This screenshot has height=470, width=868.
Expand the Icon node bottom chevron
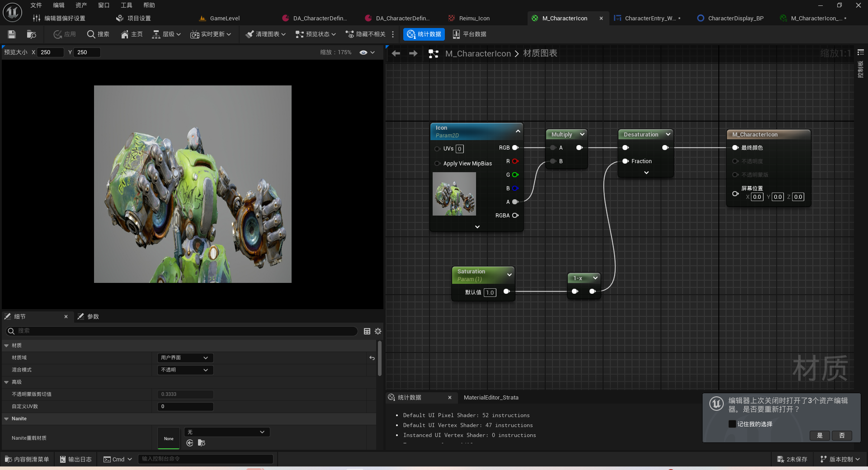[x=477, y=227]
